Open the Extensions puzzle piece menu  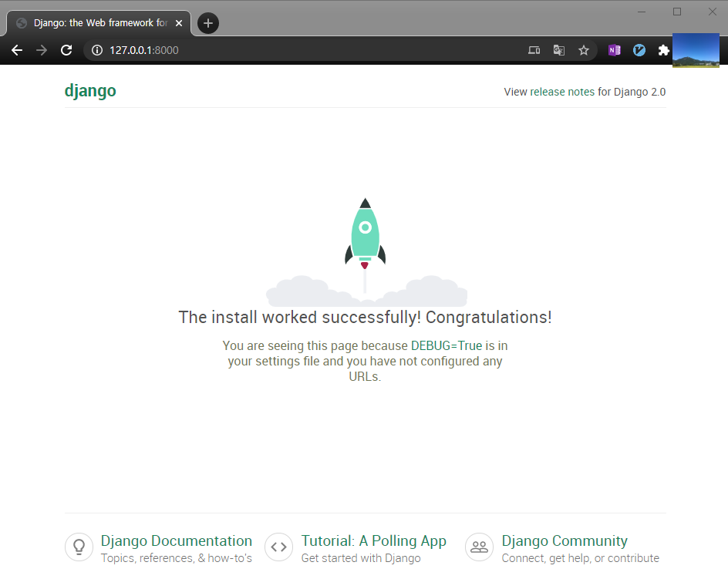pos(664,50)
